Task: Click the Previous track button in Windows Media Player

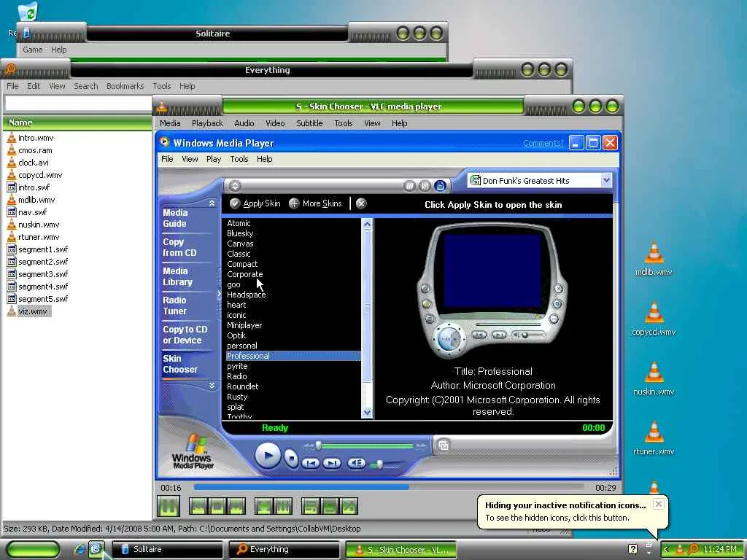Action: (x=310, y=463)
